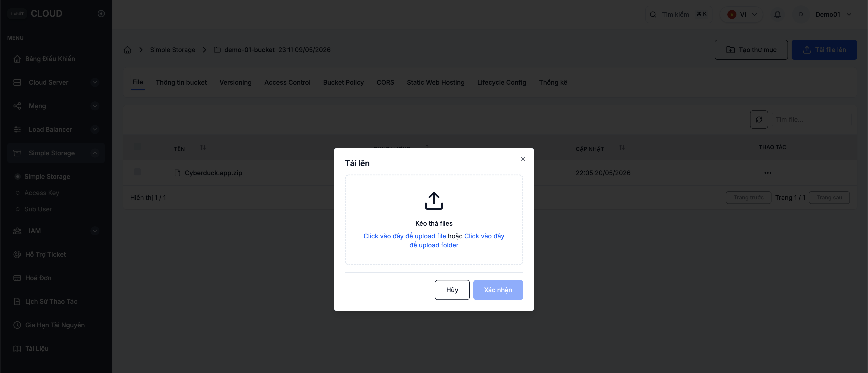The image size is (868, 373).
Task: Expand Mạng sidebar chevron
Action: pos(95,106)
